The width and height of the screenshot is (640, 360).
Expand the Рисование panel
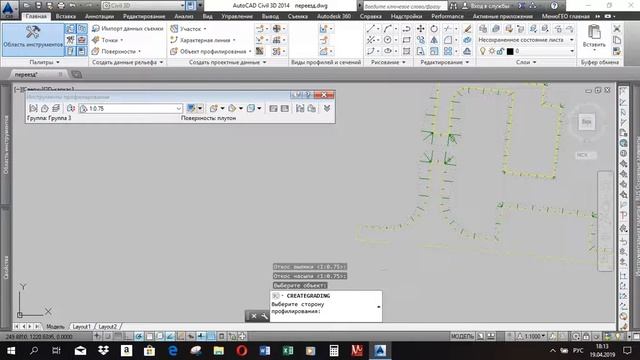pos(388,62)
